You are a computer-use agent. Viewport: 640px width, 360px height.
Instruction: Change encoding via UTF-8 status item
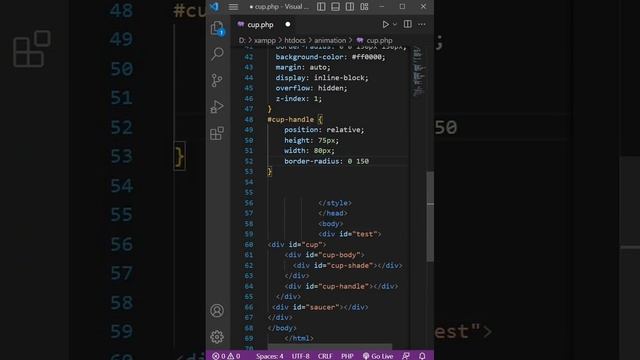click(x=300, y=356)
